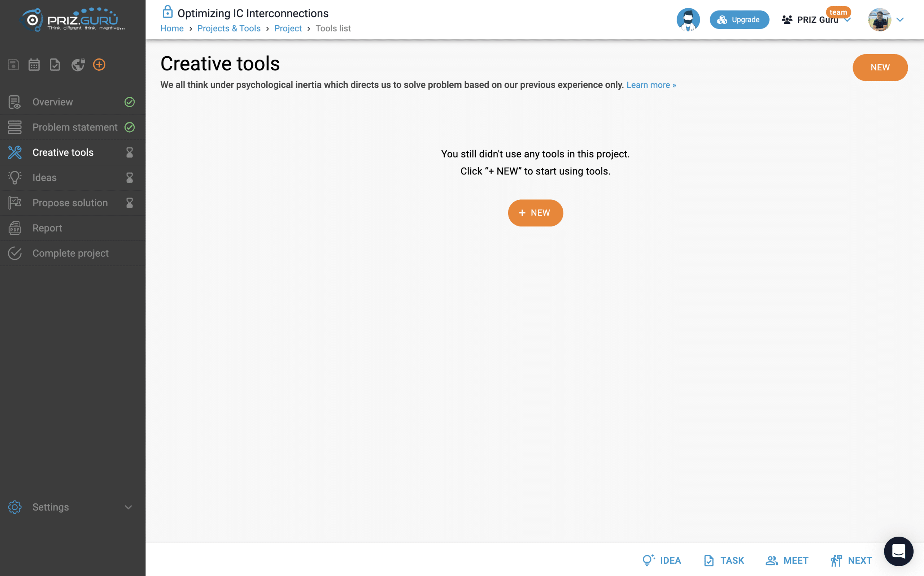This screenshot has height=576, width=924.
Task: Click the Problem statement sidebar icon
Action: [x=14, y=127]
